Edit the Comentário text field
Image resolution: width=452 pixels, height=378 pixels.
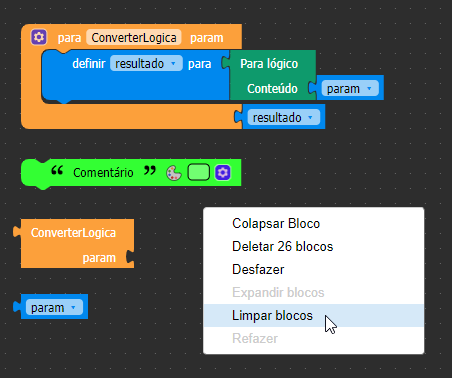(x=103, y=173)
